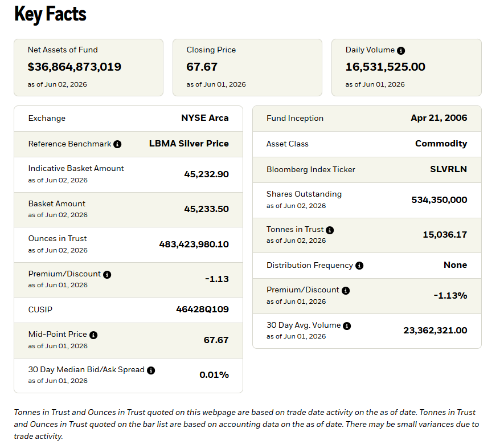This screenshot has width=504, height=444.
Task: Click the Premium/Discount value -1.13 in left table
Action: pyautogui.click(x=217, y=279)
